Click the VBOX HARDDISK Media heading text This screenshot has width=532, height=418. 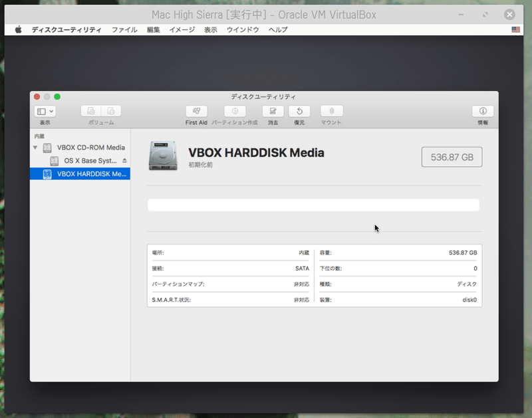pos(256,153)
